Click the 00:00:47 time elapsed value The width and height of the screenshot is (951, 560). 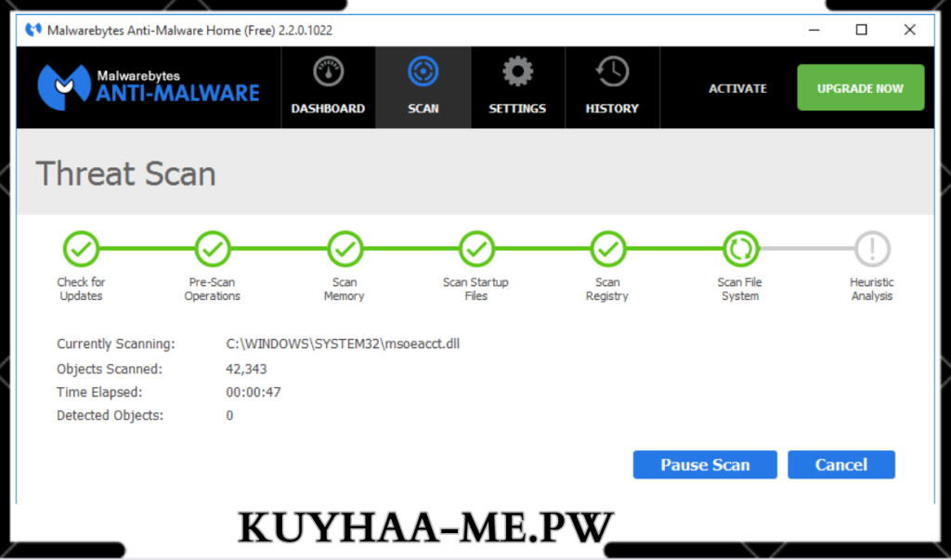pos(254,392)
